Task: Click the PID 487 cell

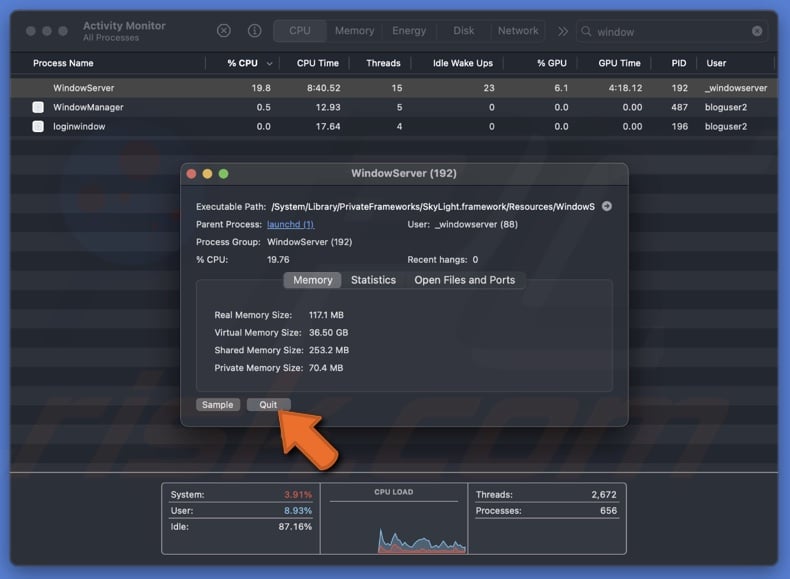Action: tap(679, 107)
